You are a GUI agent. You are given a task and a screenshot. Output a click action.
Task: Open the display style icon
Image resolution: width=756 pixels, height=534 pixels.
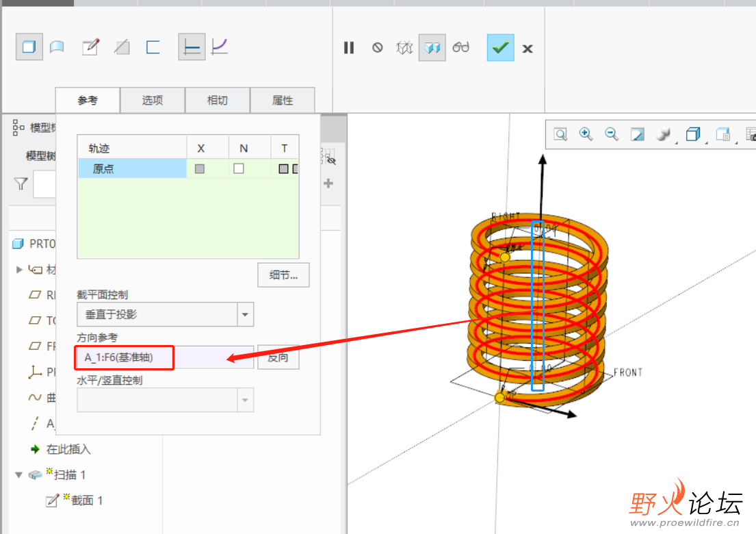(x=664, y=134)
